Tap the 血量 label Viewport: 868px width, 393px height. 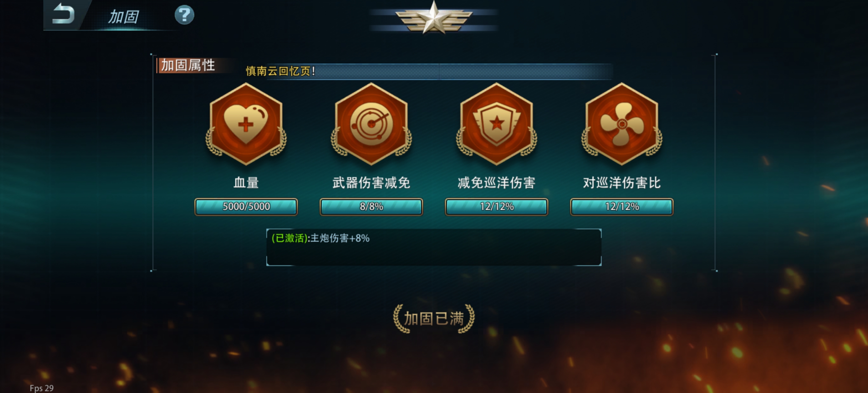tap(246, 183)
